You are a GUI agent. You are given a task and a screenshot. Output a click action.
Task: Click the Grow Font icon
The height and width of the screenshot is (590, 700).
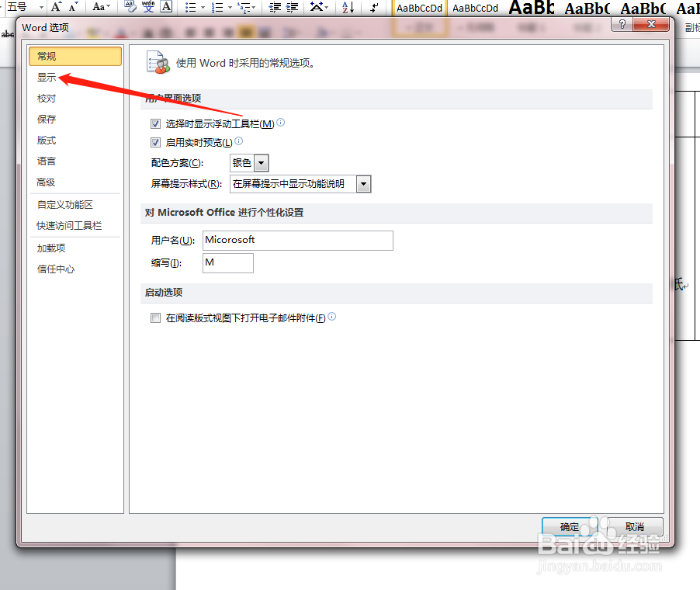tap(56, 7)
